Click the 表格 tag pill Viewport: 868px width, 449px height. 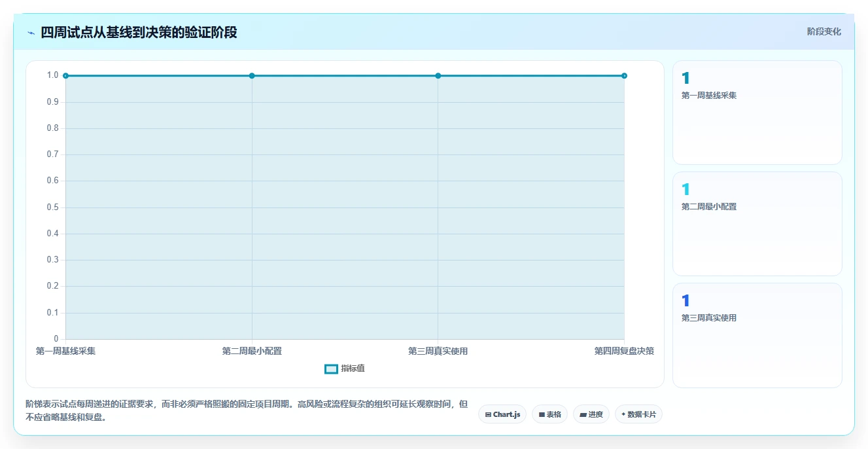(549, 414)
